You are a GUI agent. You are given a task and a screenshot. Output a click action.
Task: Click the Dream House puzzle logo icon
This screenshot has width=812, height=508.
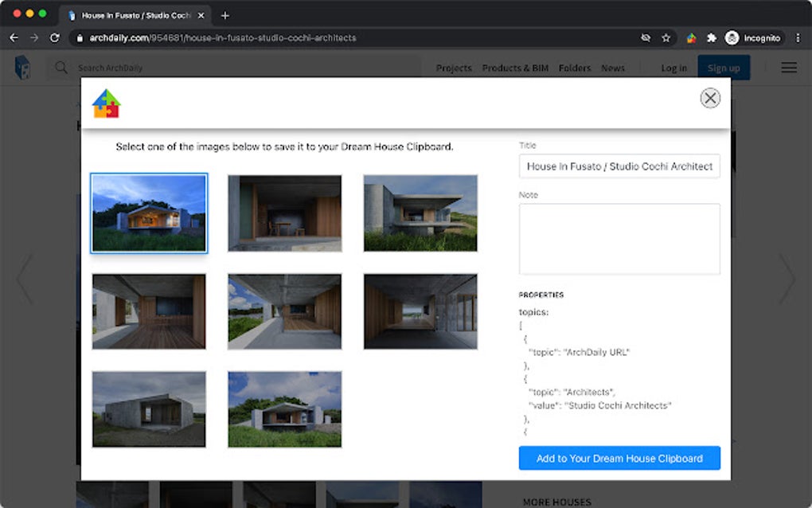pos(106,104)
